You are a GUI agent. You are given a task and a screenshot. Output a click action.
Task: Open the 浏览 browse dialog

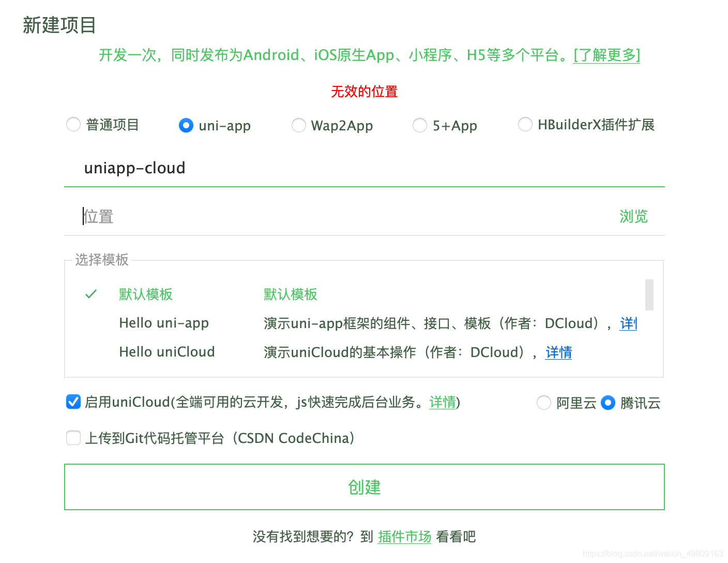click(x=633, y=216)
